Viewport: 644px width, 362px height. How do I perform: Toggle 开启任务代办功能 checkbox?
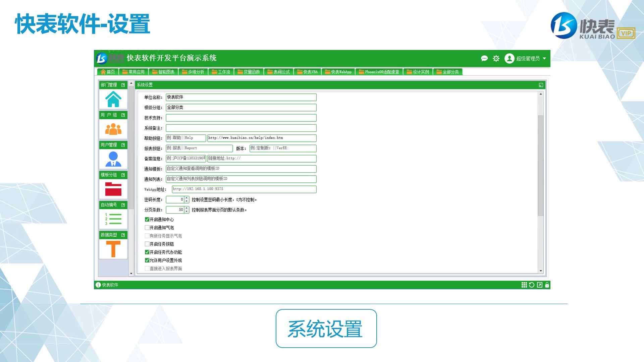pos(147,252)
